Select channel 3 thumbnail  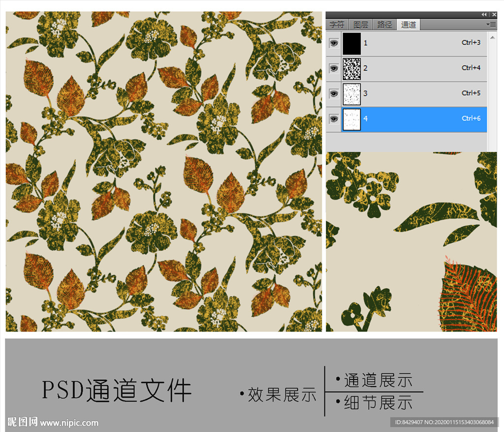[x=351, y=94]
